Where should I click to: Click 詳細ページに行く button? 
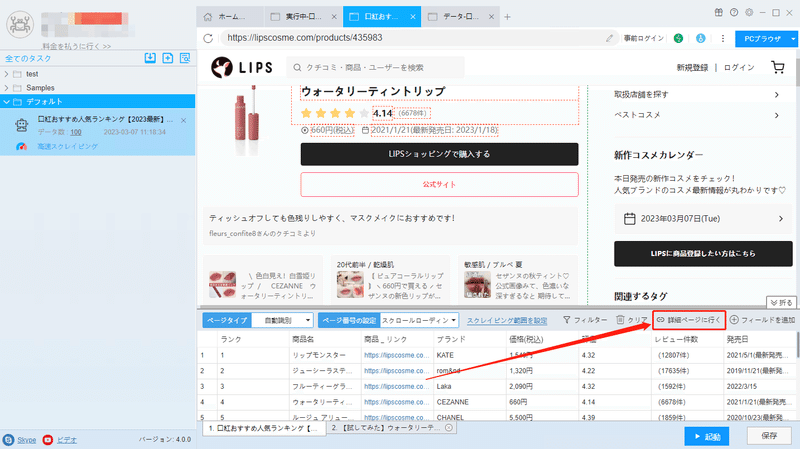[689, 320]
